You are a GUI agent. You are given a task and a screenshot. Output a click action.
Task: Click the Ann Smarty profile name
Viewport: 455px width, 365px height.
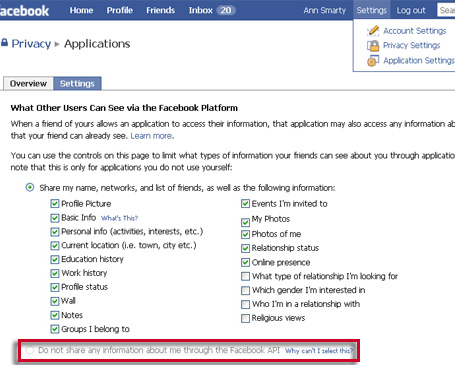tap(325, 10)
